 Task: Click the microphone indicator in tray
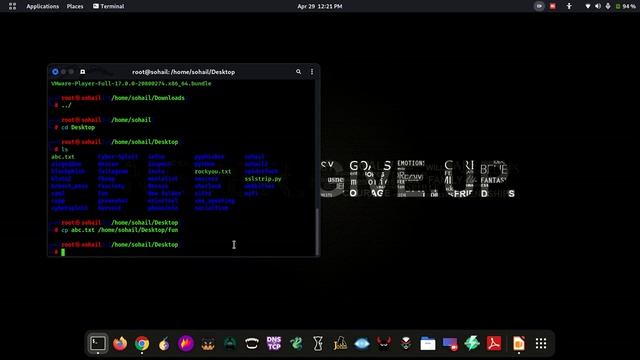tap(608, 6)
